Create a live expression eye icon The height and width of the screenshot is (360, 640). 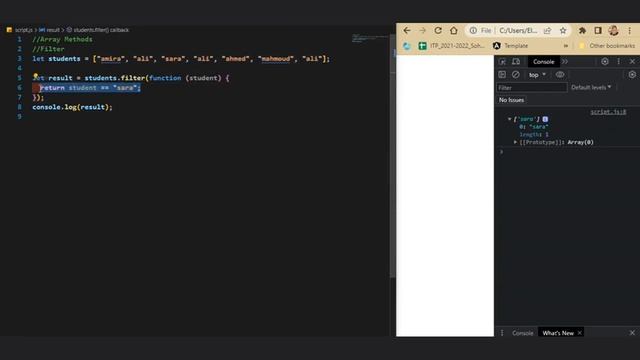(x=560, y=75)
